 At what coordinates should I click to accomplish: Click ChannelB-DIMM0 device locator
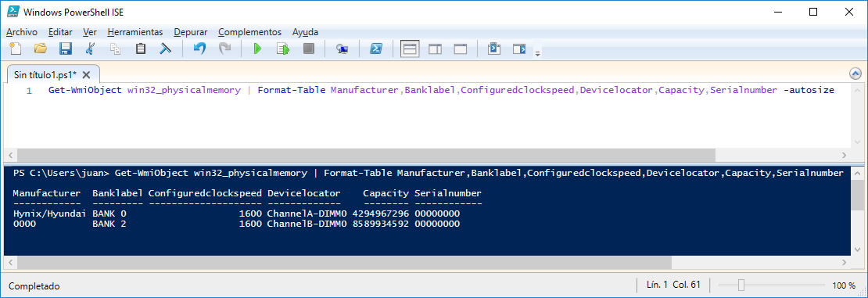pyautogui.click(x=307, y=224)
